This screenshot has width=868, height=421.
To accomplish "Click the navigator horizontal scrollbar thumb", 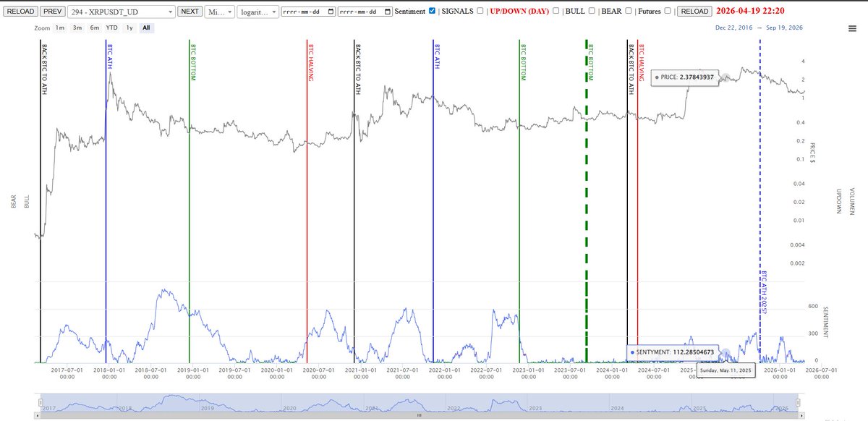I will point(420,416).
